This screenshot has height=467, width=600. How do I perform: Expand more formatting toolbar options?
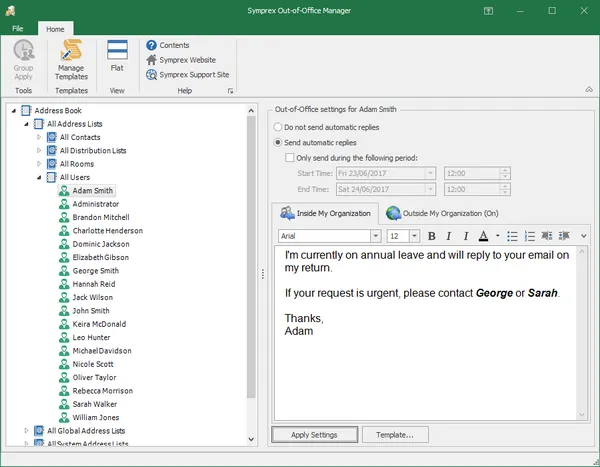click(584, 236)
